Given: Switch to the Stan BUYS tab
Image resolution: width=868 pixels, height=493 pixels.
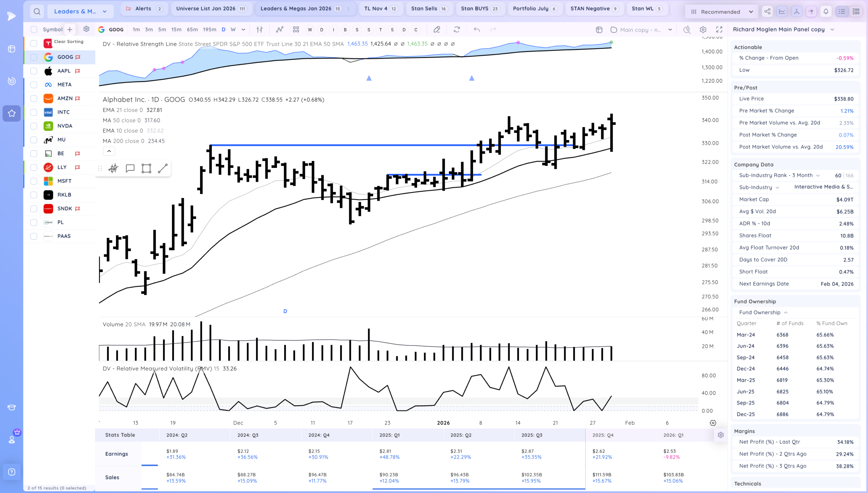Looking at the screenshot, I should (x=480, y=8).
